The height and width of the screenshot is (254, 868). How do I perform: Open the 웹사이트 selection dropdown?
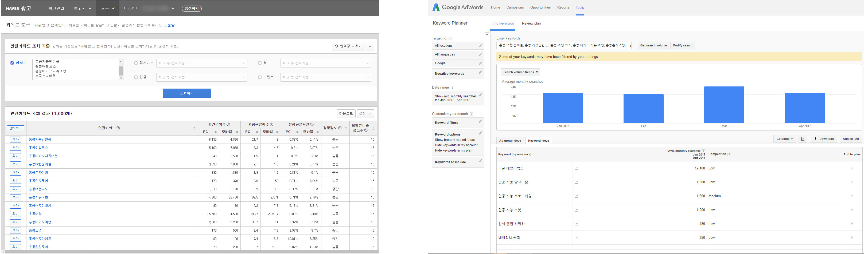pyautogui.click(x=201, y=63)
